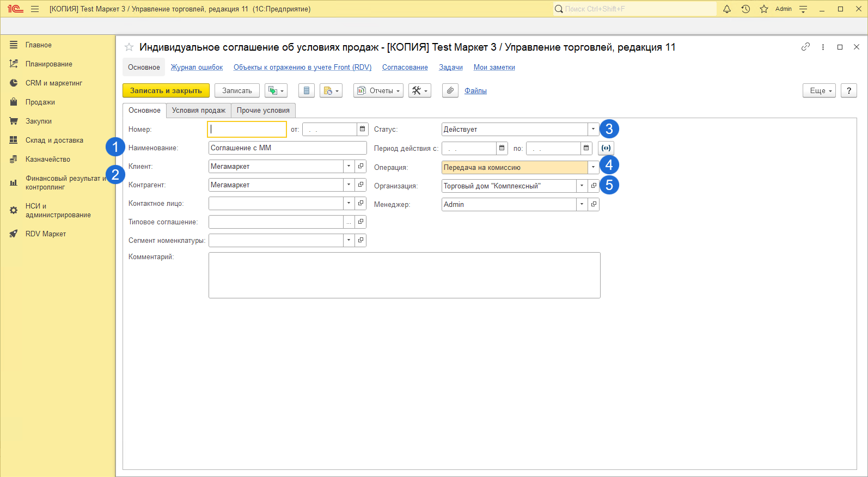Viewport: 868px width, 477px height.
Task: Open Согласование link
Action: [405, 67]
